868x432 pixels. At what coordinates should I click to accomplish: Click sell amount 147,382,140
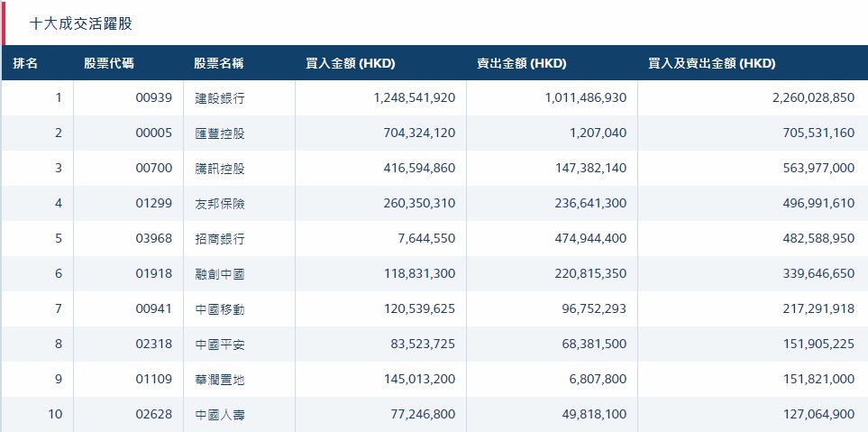tap(591, 168)
